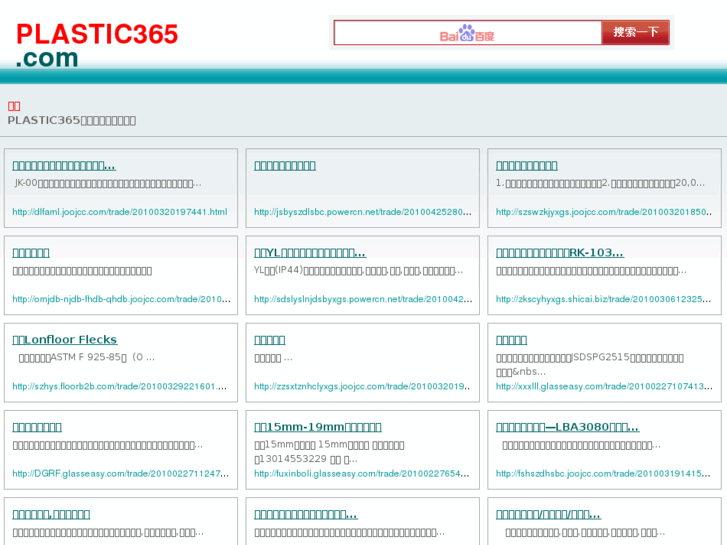Open the szhys.floorb2b.com trade URL

click(119, 386)
